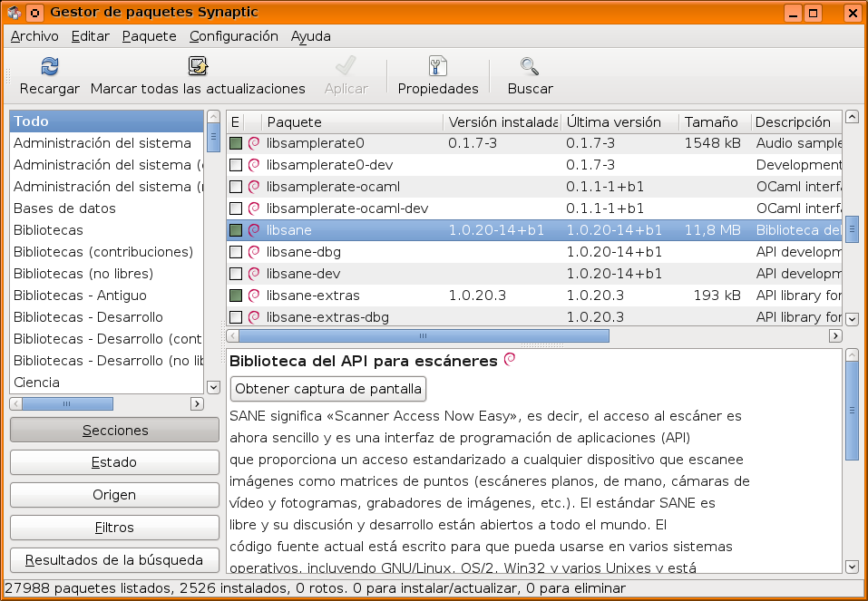The width and height of the screenshot is (868, 601).
Task: Click Debian swirl beside description title
Action: pyautogui.click(x=510, y=360)
